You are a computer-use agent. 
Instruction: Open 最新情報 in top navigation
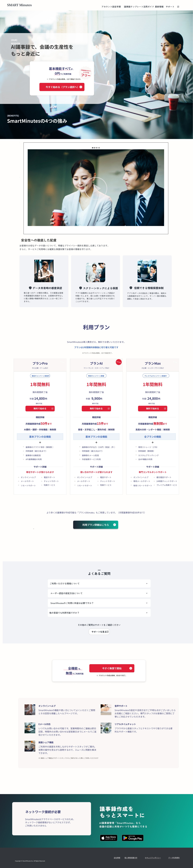159,7
